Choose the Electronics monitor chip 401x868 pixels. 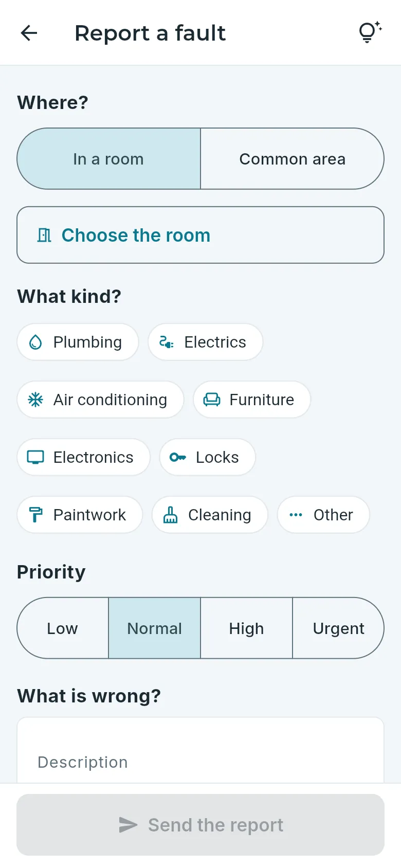tap(83, 457)
